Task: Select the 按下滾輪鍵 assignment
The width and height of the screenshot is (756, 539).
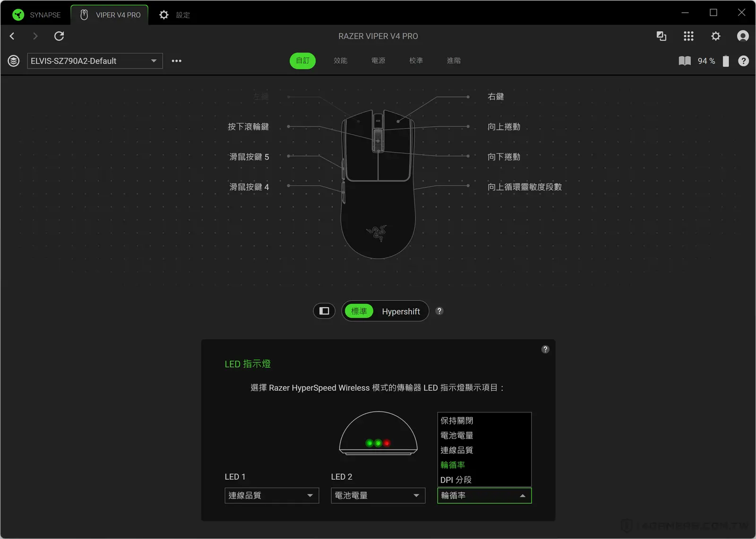Action: (x=248, y=127)
